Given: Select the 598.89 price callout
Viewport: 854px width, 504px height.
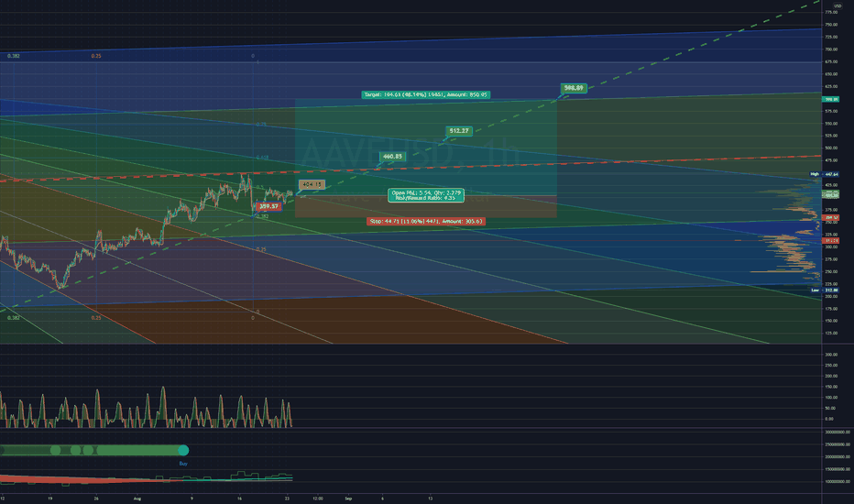Looking at the screenshot, I should [574, 88].
